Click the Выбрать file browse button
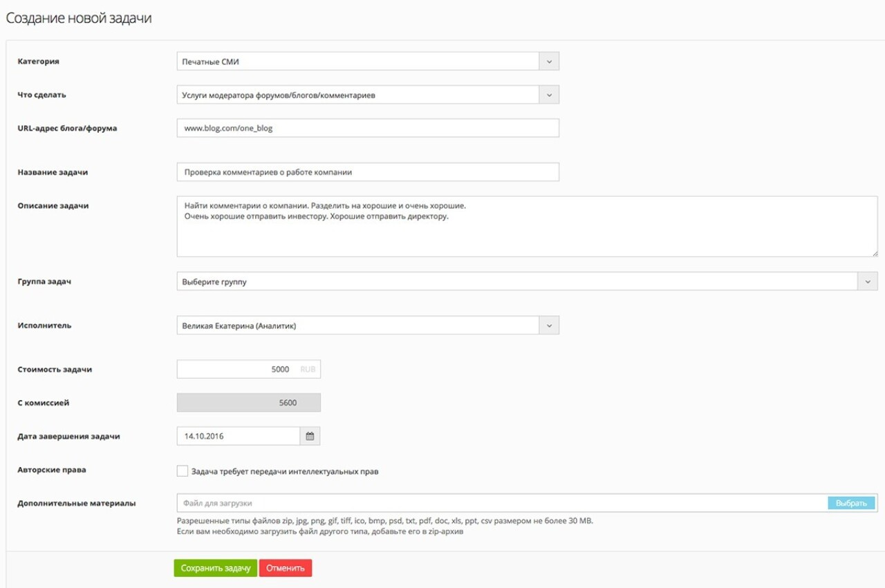The width and height of the screenshot is (885, 588). [851, 503]
